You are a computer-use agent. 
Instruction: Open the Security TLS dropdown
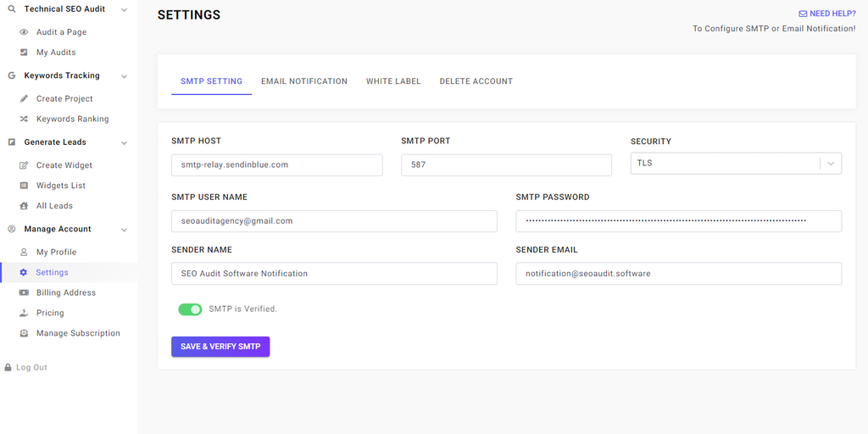click(735, 164)
